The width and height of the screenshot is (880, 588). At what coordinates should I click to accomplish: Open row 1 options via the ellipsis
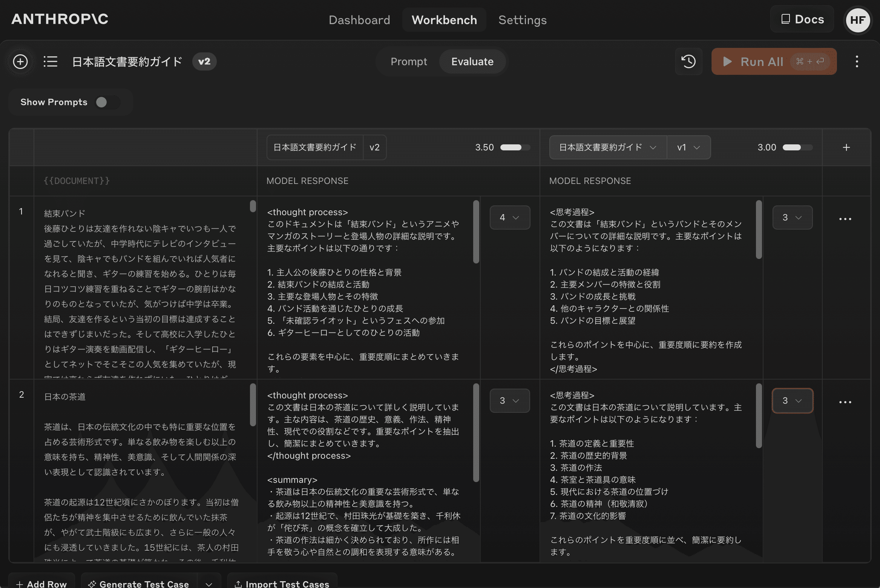[x=845, y=219]
